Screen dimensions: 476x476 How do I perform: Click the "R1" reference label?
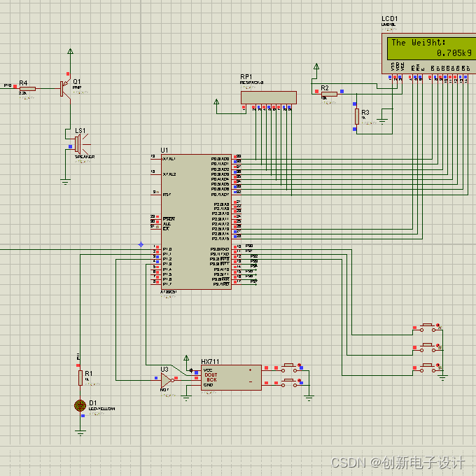pos(88,373)
